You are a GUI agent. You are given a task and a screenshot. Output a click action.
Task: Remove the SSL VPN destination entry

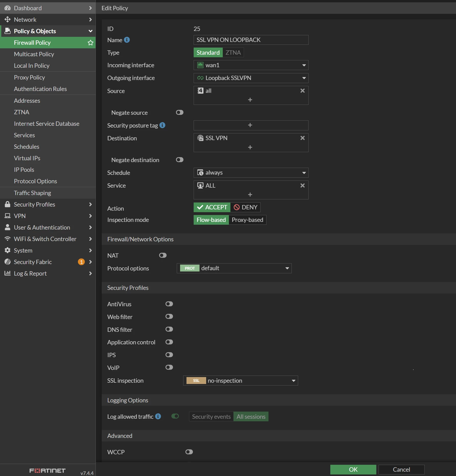pyautogui.click(x=302, y=138)
